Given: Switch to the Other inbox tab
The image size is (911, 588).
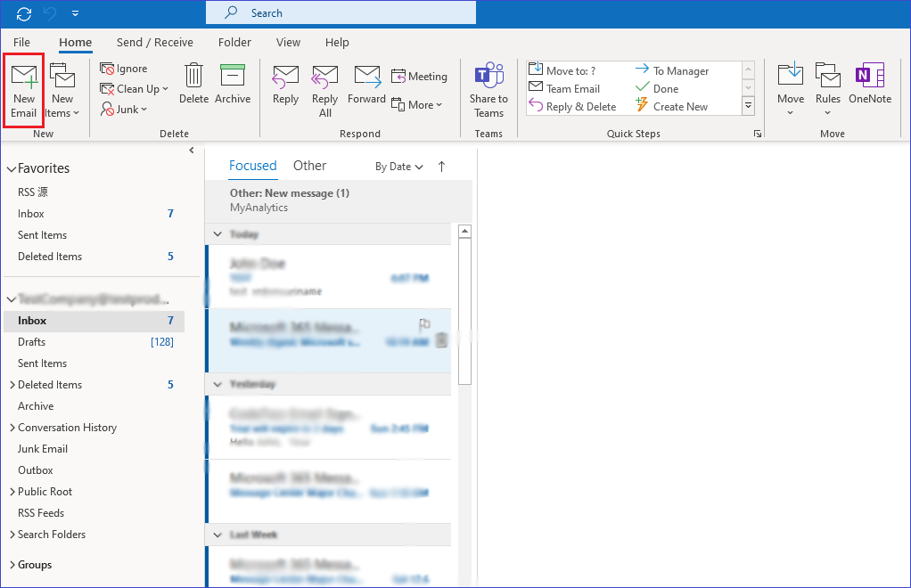Looking at the screenshot, I should [x=309, y=166].
